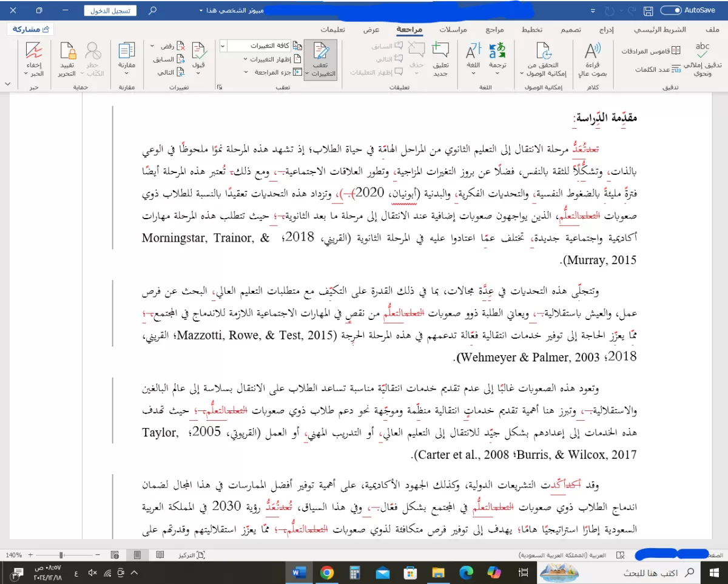Click the Track Changes (تعقب التغييرات) icon
Viewport: 728px width, 584px height.
click(320, 51)
